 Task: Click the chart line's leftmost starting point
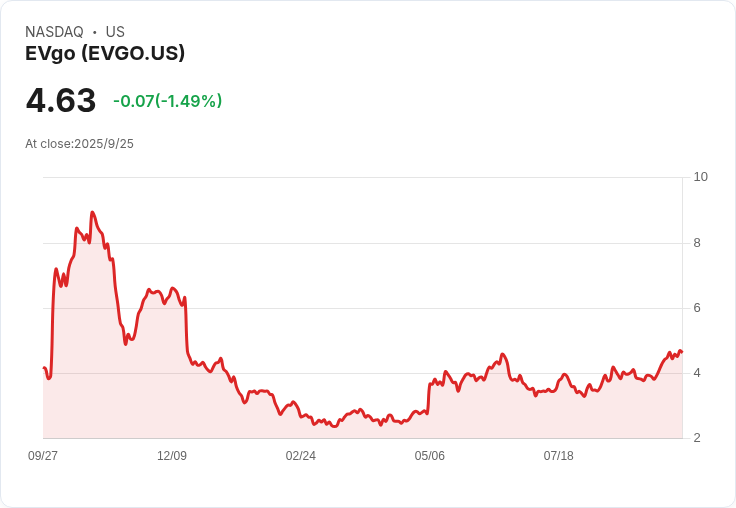pyautogui.click(x=44, y=368)
